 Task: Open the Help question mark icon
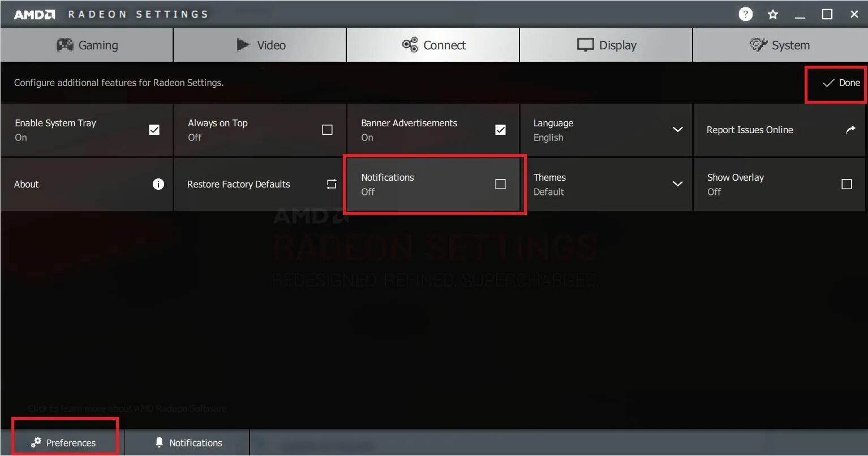[x=746, y=14]
